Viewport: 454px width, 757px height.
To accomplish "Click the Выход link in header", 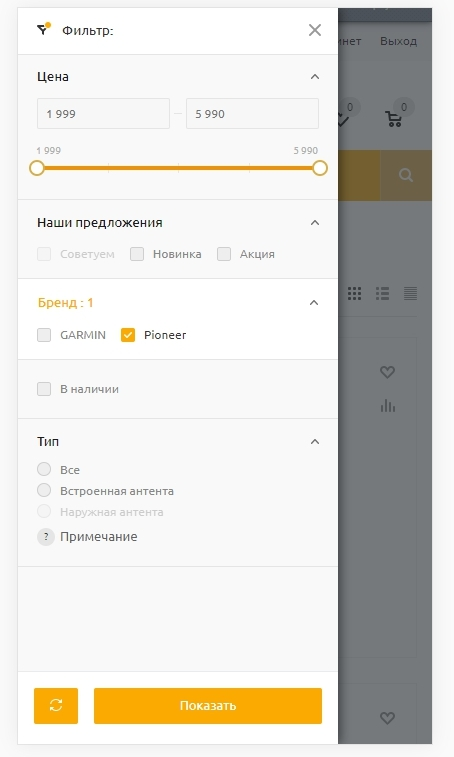I will [398, 41].
